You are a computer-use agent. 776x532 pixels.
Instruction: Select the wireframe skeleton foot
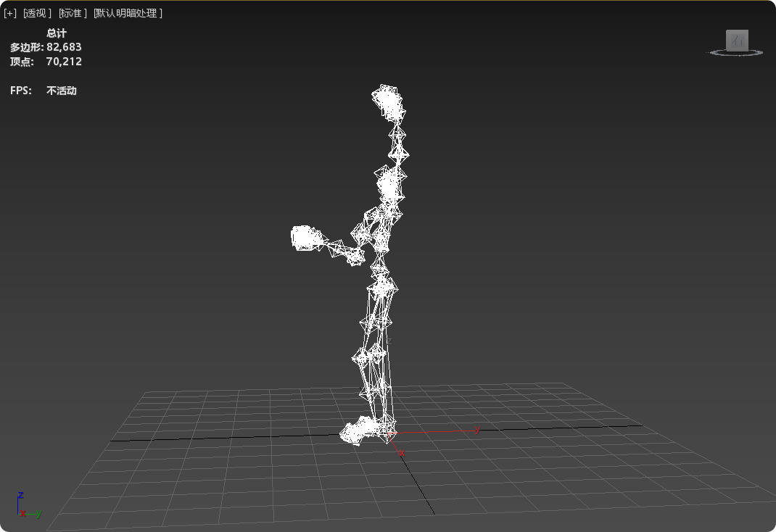click(x=361, y=430)
